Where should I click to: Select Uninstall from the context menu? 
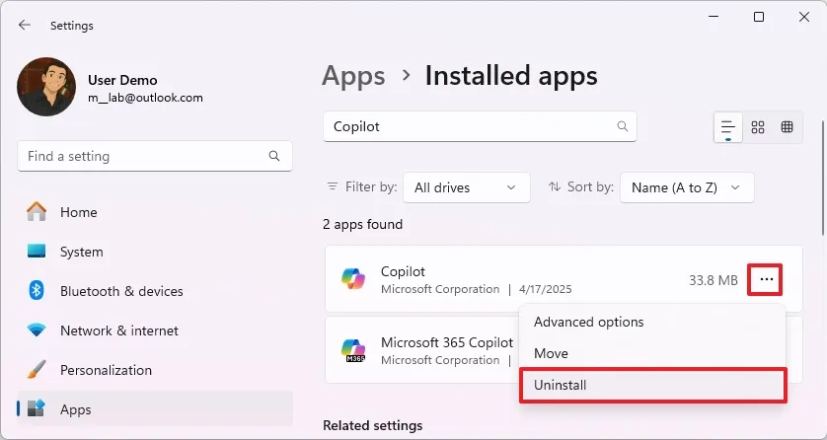(653, 385)
